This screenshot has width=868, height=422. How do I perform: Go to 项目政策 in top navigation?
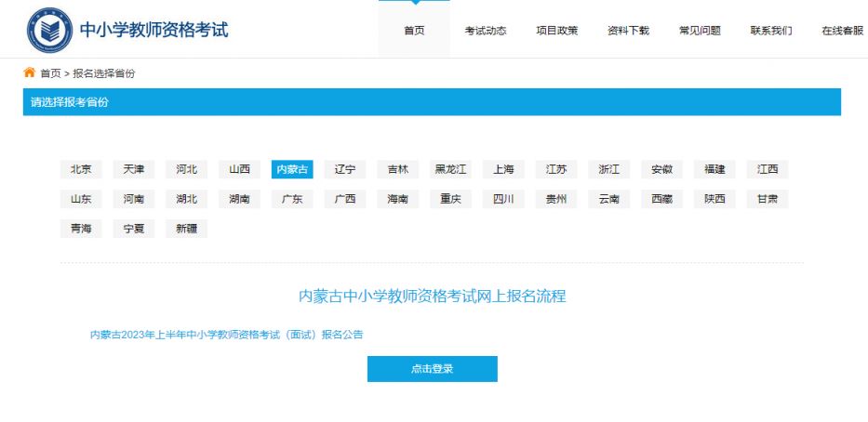point(557,31)
